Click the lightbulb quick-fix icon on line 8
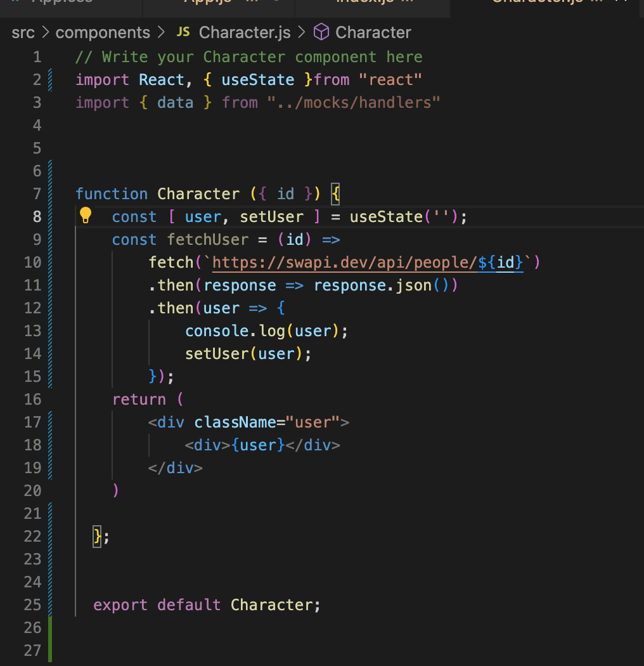Viewport: 644px width, 666px height. 86,215
